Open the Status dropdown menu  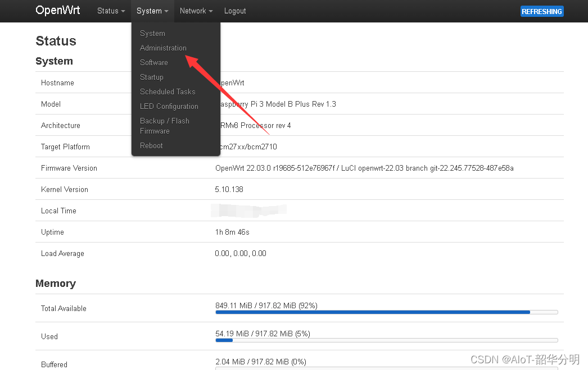coord(111,11)
